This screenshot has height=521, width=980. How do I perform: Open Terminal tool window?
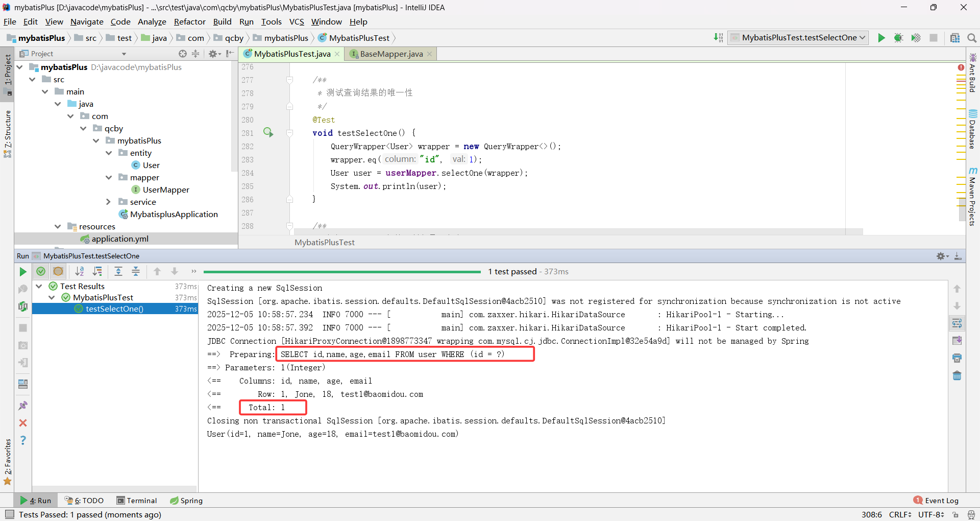pos(137,501)
